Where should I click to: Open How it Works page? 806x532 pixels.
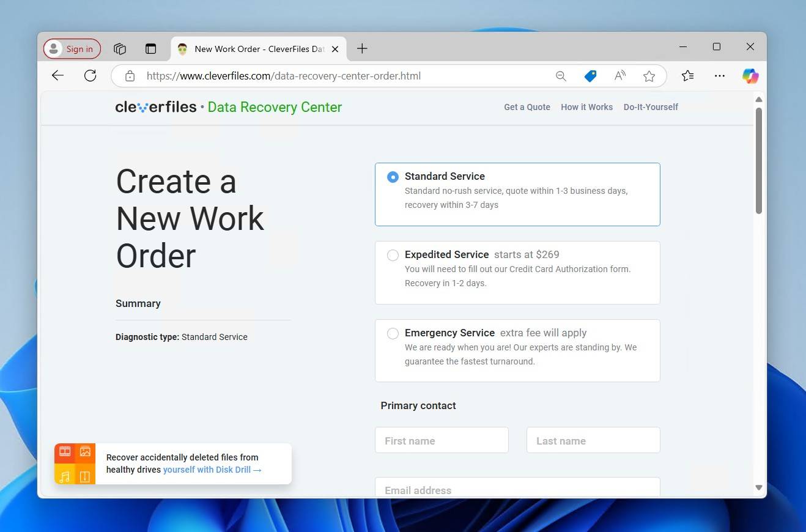tap(587, 107)
